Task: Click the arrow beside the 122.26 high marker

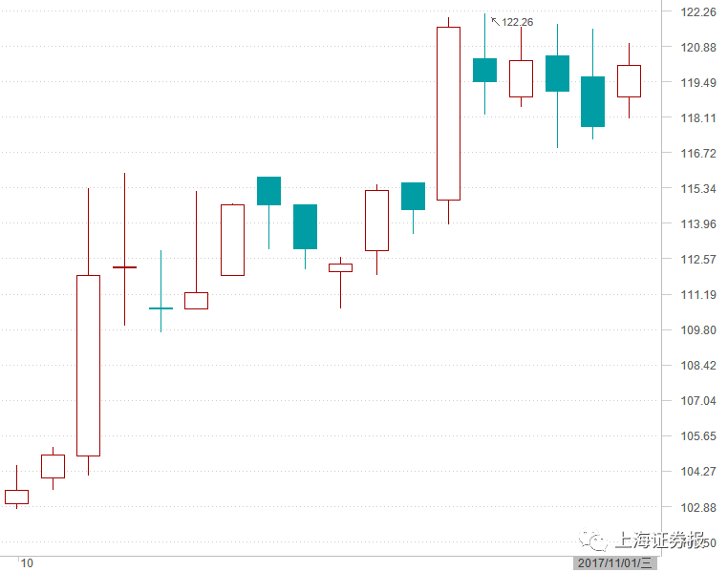Action: coord(495,21)
